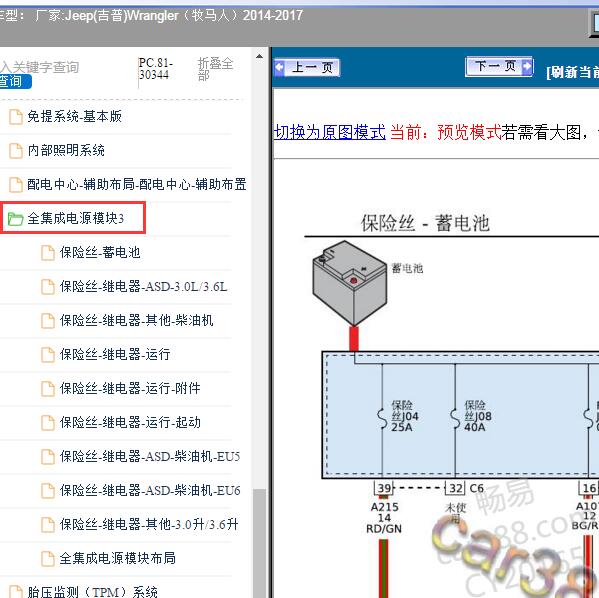Switch view via 切换为原图模式 link

click(x=330, y=133)
